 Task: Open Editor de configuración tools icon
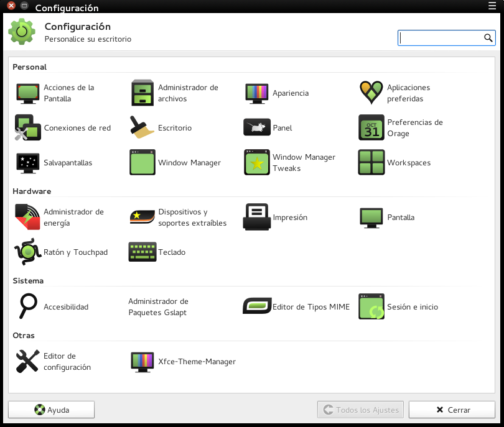point(27,361)
